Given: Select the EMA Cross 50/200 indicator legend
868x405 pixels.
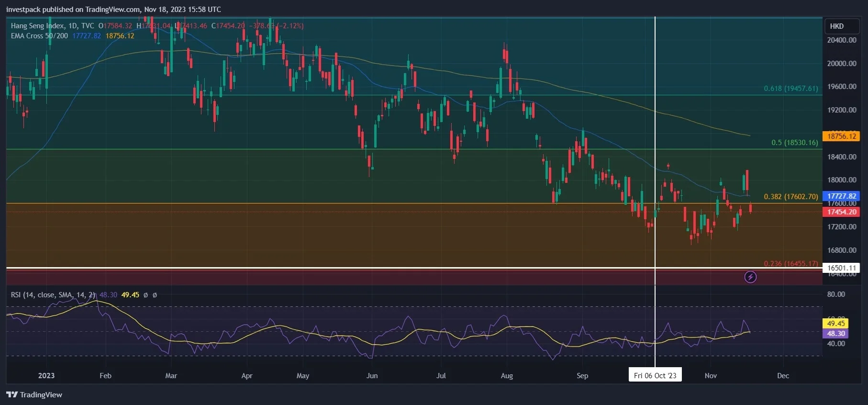Looking at the screenshot, I should (x=40, y=36).
